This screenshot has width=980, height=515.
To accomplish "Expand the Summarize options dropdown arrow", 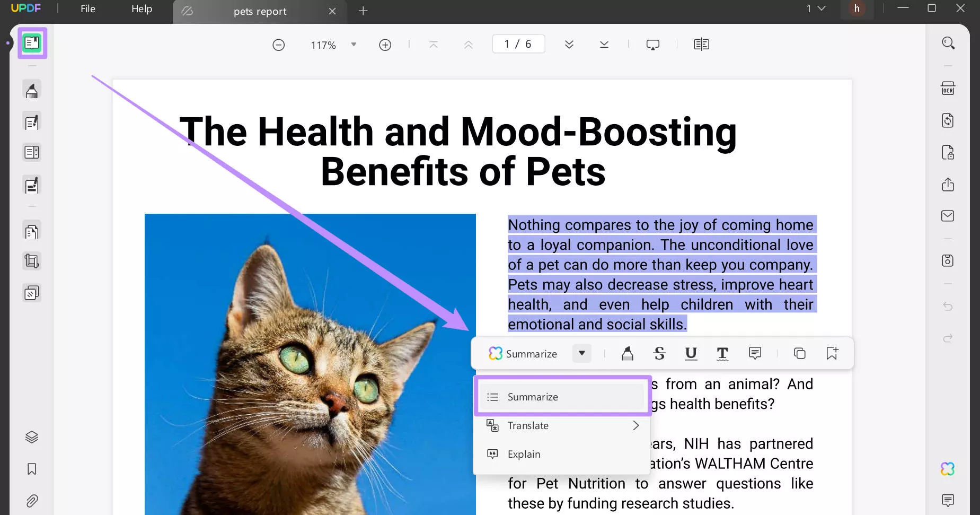I will tap(582, 353).
